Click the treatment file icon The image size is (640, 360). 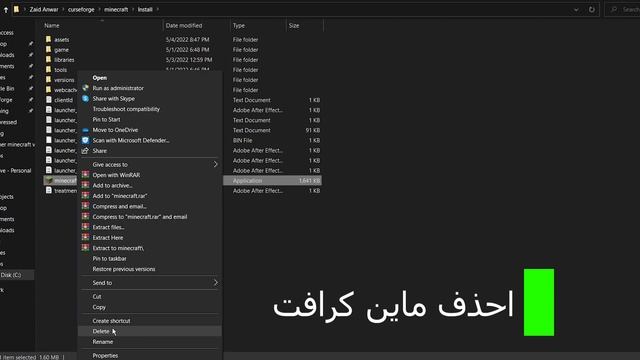[x=49, y=191]
